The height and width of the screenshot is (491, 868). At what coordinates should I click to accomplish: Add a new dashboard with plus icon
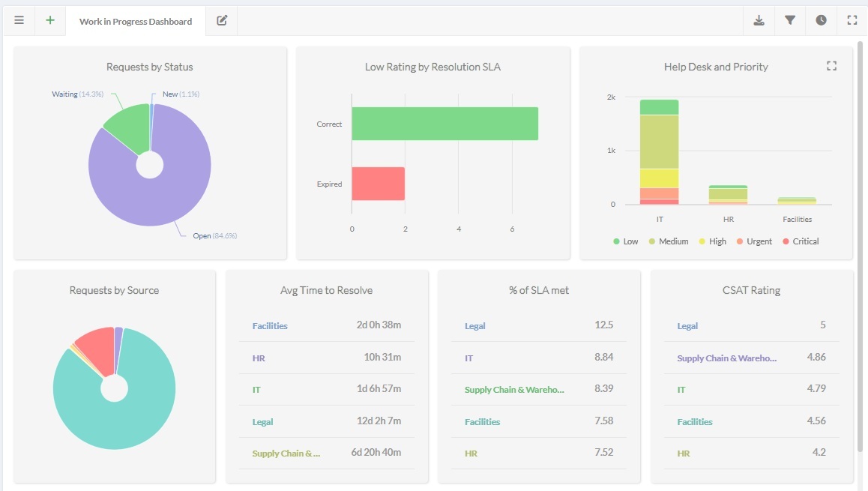[50, 20]
